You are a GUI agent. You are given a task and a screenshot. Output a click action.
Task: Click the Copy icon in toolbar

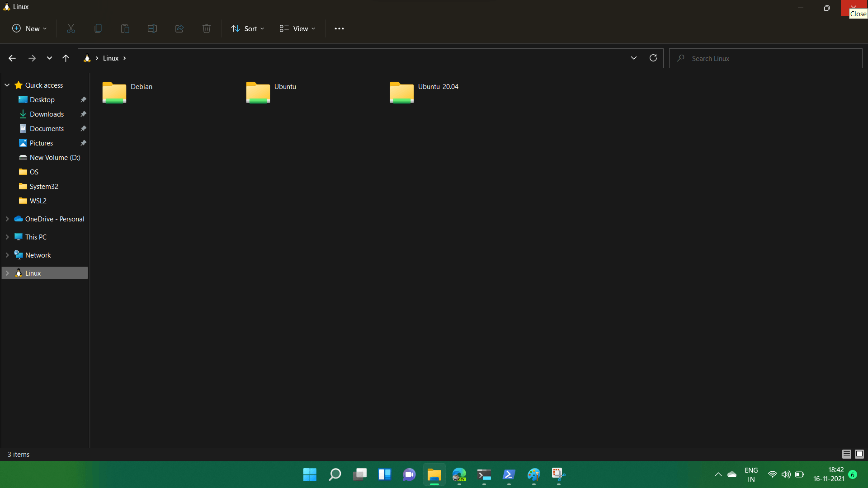click(98, 28)
